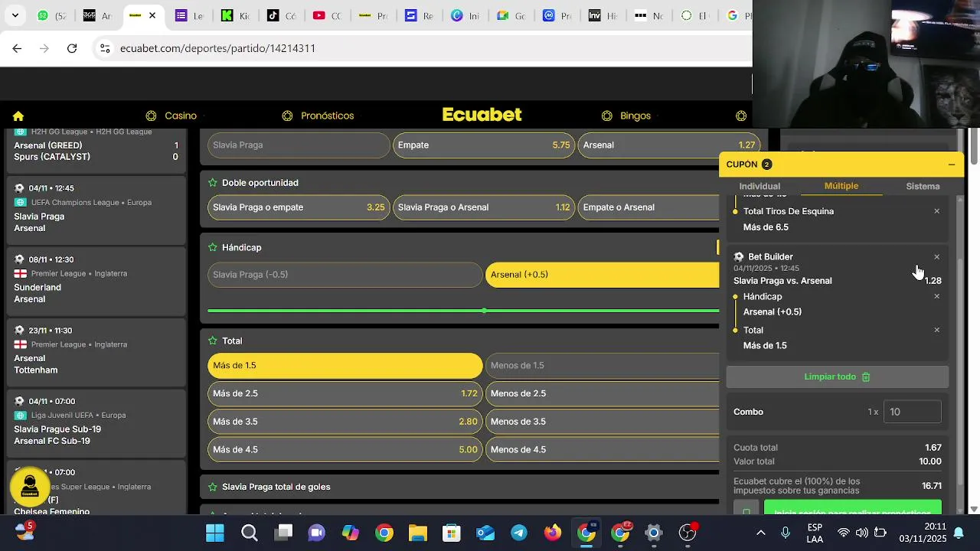View site information icon in address bar
This screenshot has width=980, height=551.
click(104, 48)
